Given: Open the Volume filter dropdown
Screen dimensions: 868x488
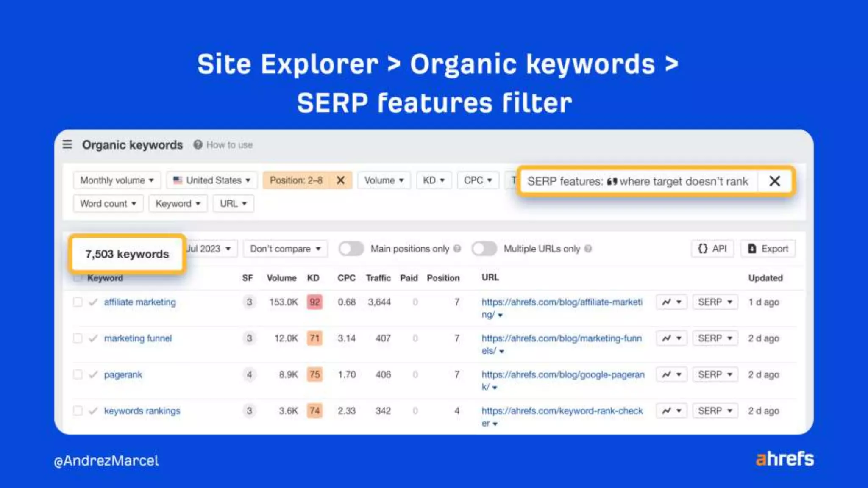Looking at the screenshot, I should pos(384,180).
